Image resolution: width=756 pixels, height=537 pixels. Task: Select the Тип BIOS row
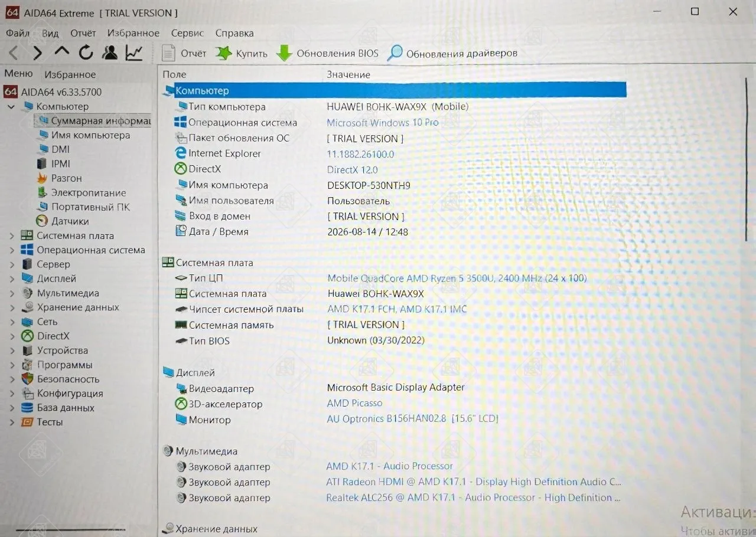click(x=394, y=340)
